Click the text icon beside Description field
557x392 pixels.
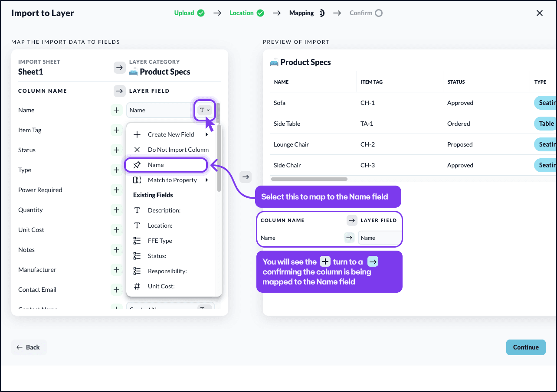(137, 210)
